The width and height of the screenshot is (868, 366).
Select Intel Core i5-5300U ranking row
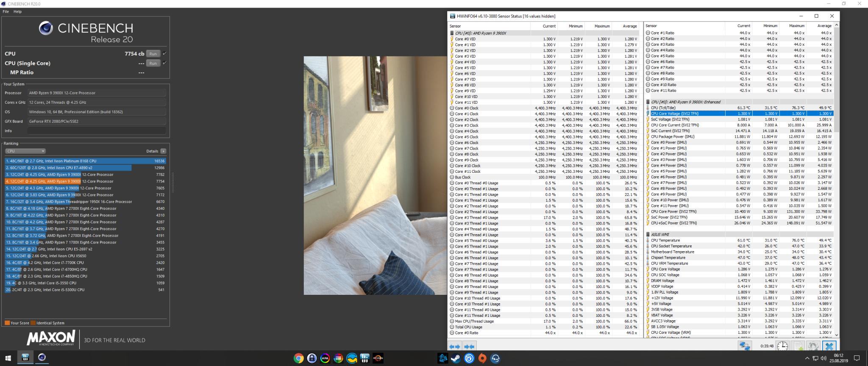(85, 290)
